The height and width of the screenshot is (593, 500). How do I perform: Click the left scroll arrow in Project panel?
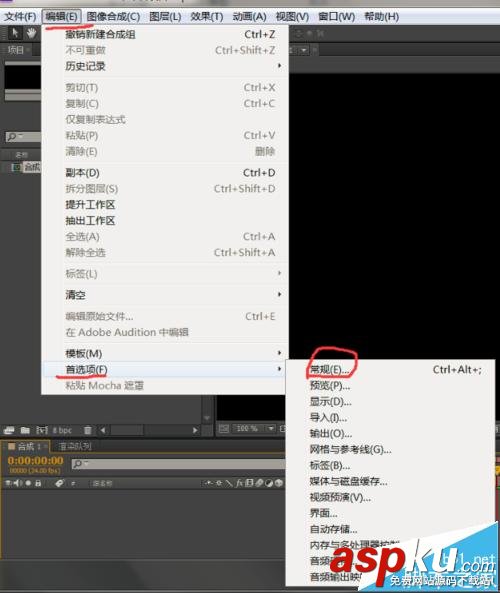point(103,430)
